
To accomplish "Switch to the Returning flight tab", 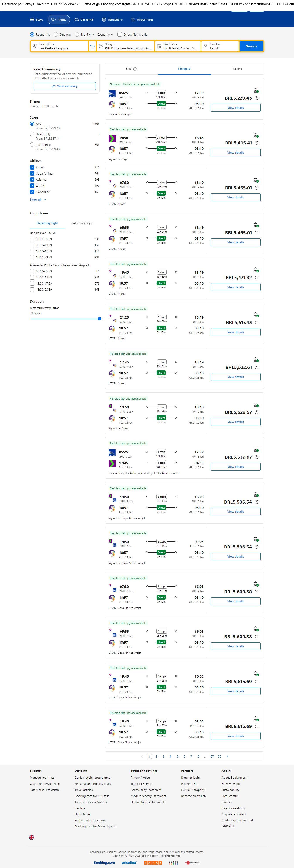I will (82, 223).
